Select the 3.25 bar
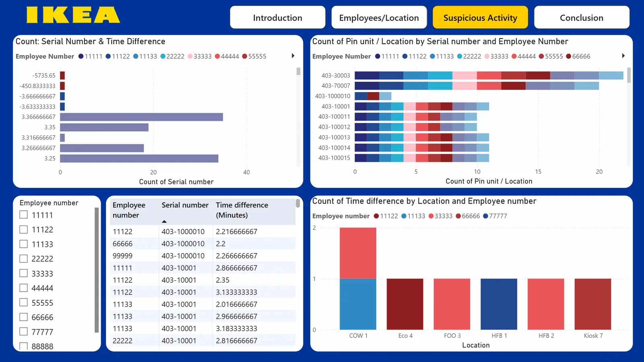Screen dimensions: 644x362 139,158
